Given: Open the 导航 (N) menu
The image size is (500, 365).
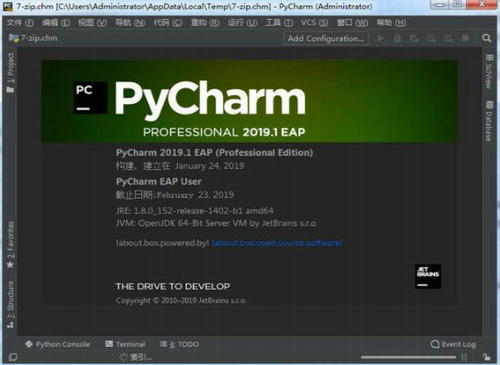Looking at the screenshot, I should 130,23.
